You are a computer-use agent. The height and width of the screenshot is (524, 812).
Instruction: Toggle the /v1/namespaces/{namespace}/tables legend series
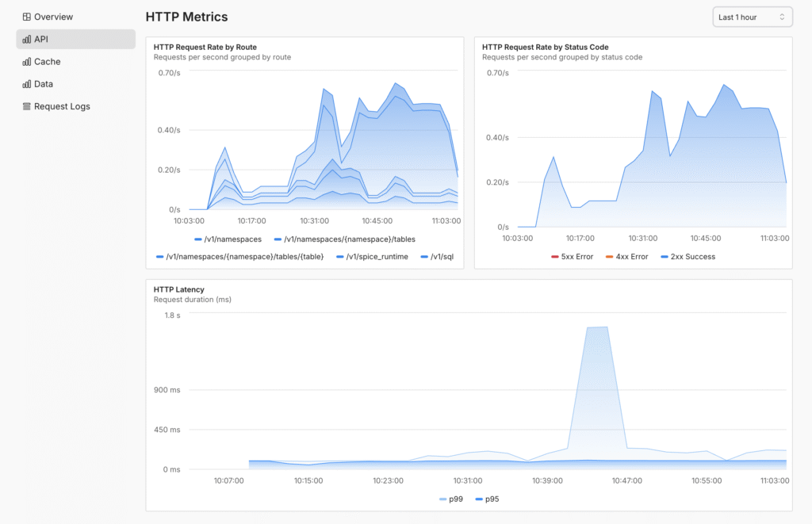pyautogui.click(x=344, y=239)
